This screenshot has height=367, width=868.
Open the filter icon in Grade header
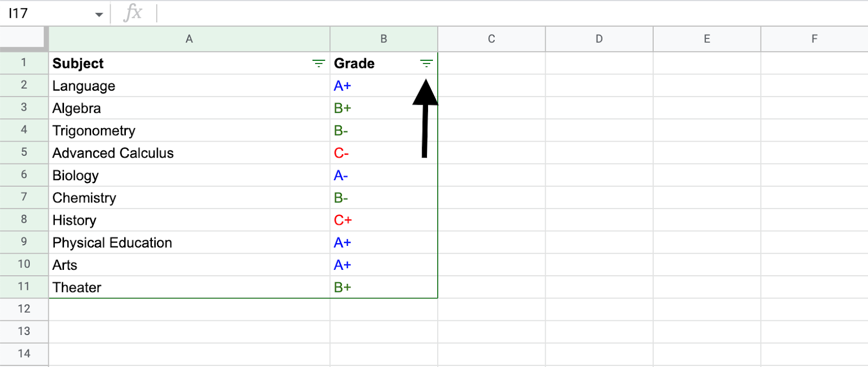pos(426,64)
